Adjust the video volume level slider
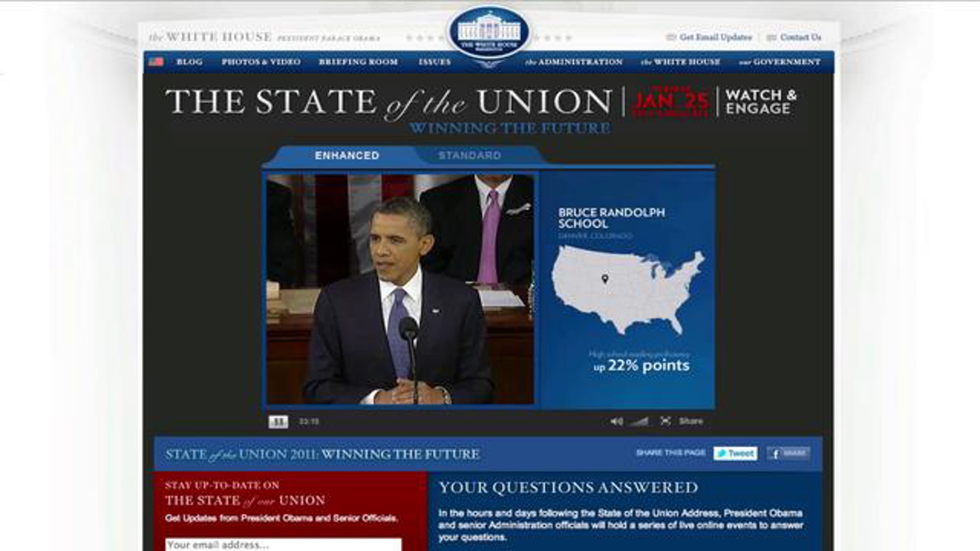The image size is (980, 551). pos(639,422)
